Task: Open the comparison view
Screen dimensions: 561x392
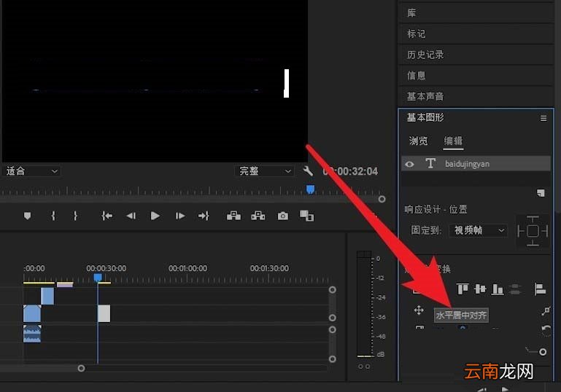Action: click(x=306, y=216)
